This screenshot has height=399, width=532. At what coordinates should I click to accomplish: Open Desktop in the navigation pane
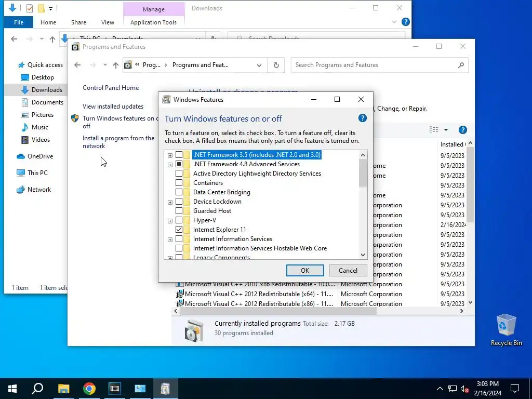pyautogui.click(x=37, y=77)
